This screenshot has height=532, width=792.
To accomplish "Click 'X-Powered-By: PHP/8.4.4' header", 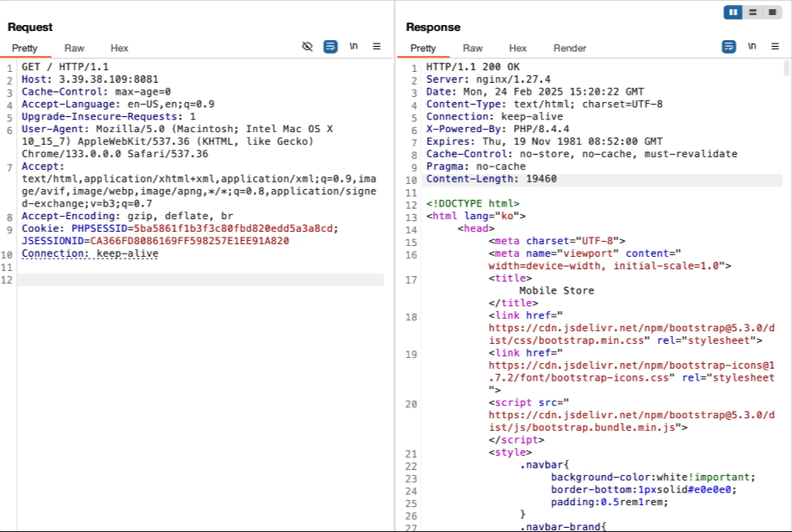I will [x=497, y=129].
